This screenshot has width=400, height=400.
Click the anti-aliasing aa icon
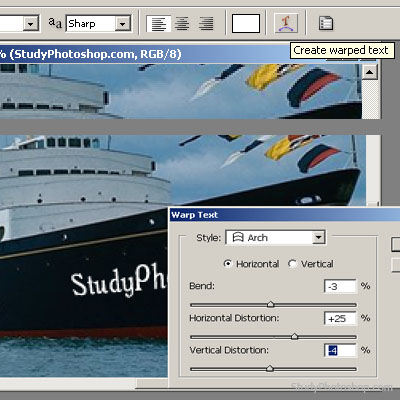(55, 23)
